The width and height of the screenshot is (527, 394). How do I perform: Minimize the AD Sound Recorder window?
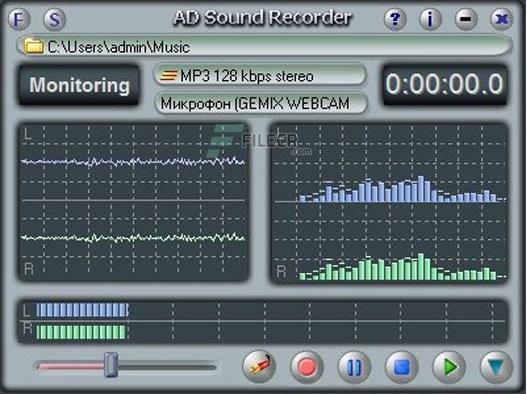(x=466, y=18)
